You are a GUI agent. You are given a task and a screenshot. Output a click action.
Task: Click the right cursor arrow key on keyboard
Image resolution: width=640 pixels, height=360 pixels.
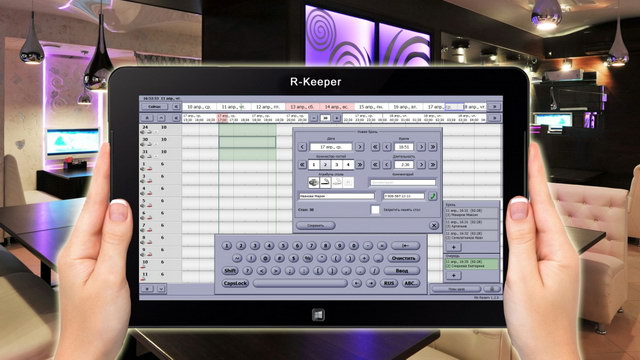(x=371, y=283)
